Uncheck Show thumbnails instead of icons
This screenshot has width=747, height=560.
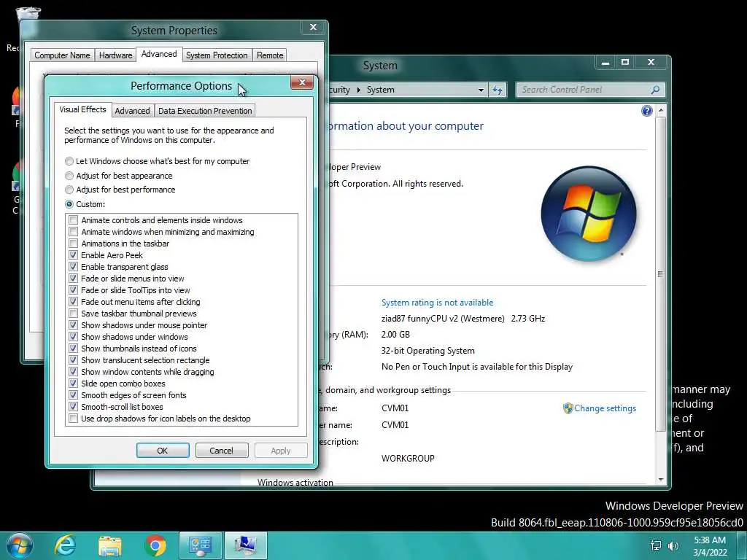point(73,349)
